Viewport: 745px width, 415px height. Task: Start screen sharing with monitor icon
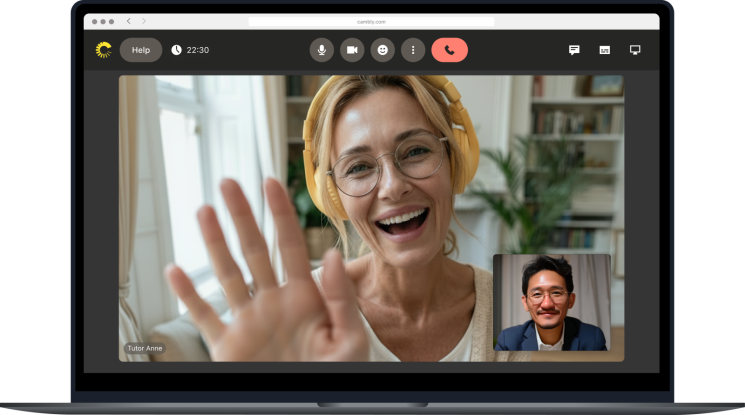[635, 50]
